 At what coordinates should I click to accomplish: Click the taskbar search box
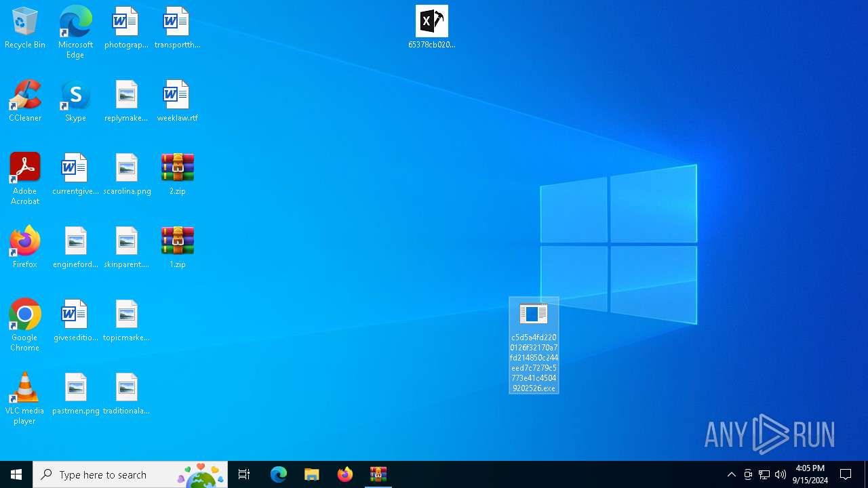[130, 474]
